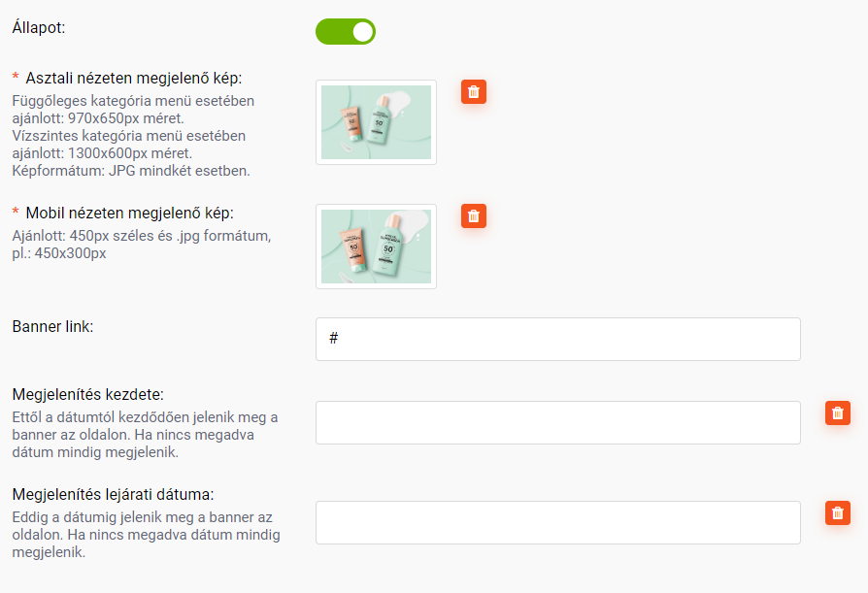Image resolution: width=868 pixels, height=593 pixels.
Task: Delete the desktop view image with trash icon
Action: (x=474, y=92)
